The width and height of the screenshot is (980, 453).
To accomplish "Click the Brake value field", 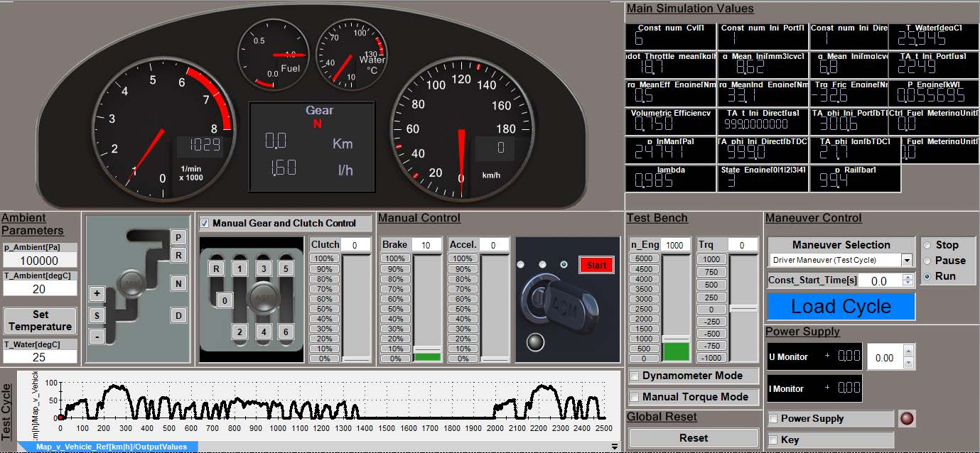I will click(426, 245).
